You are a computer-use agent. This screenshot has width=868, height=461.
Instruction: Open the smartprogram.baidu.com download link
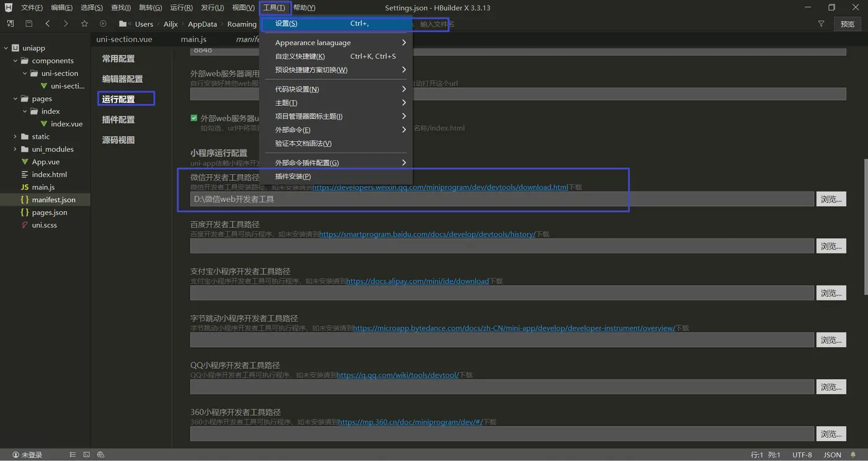coord(427,234)
